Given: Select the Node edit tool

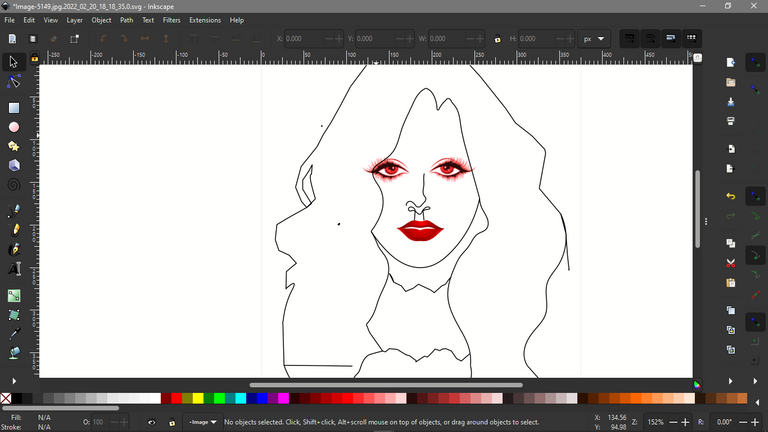Looking at the screenshot, I should point(13,82).
